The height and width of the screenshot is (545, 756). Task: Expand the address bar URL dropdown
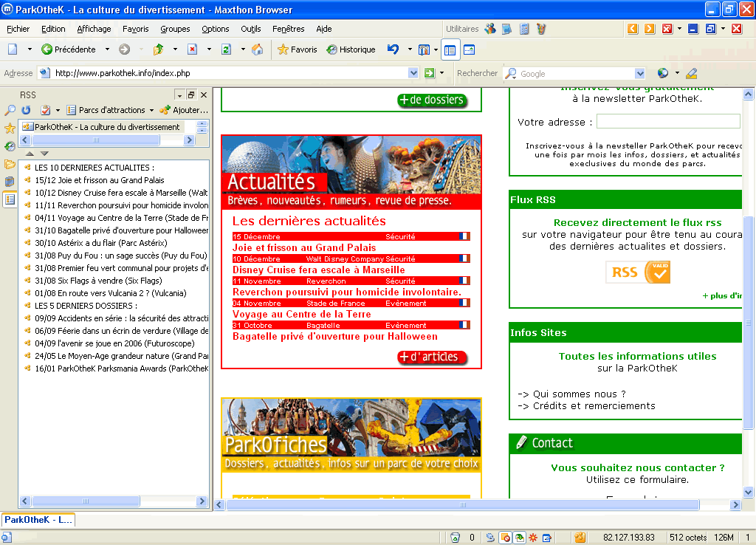click(413, 73)
